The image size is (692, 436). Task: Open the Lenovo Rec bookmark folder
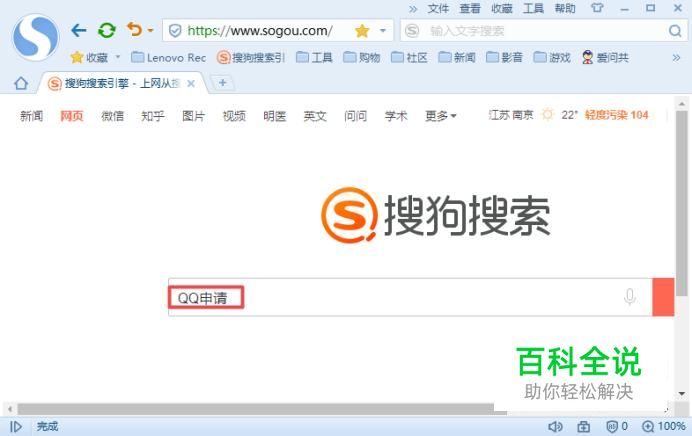coord(169,57)
